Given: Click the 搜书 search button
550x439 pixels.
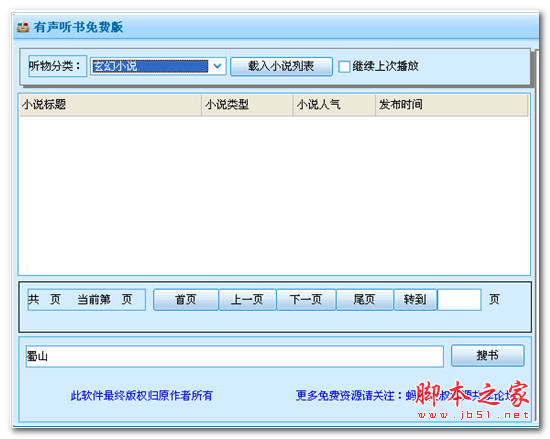Looking at the screenshot, I should 488,356.
